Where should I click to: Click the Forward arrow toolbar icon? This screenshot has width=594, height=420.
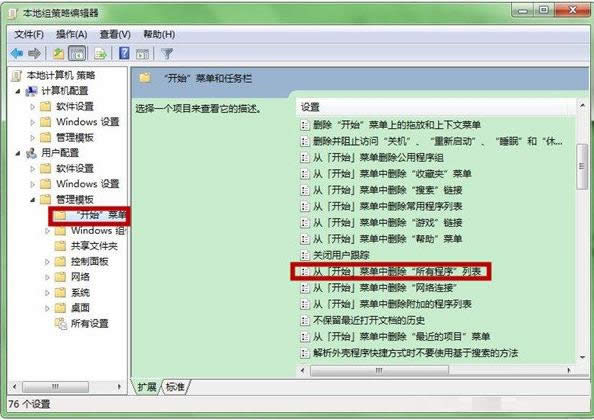[x=34, y=53]
